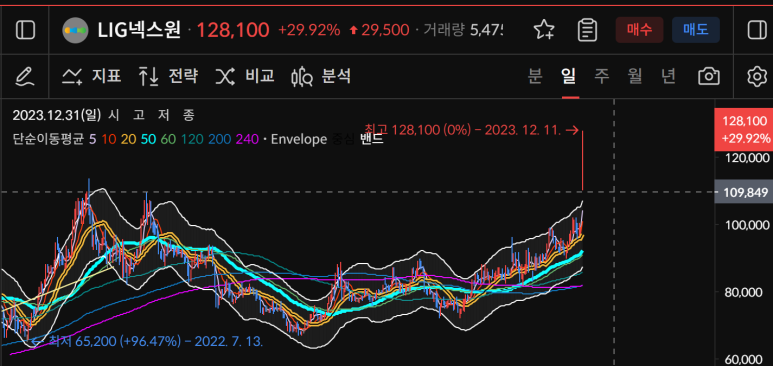The image size is (773, 366).
Task: Select moving average period 200
Action: (219, 140)
